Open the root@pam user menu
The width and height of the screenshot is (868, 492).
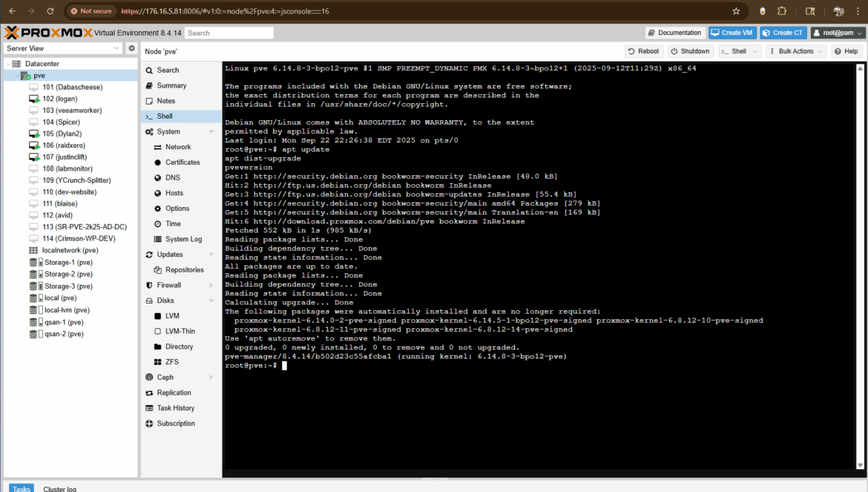pos(838,33)
